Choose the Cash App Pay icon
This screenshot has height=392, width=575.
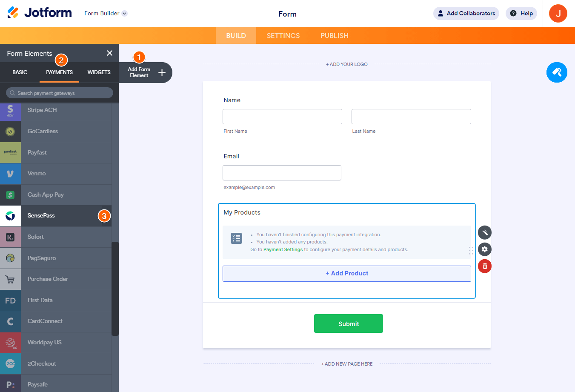point(10,195)
